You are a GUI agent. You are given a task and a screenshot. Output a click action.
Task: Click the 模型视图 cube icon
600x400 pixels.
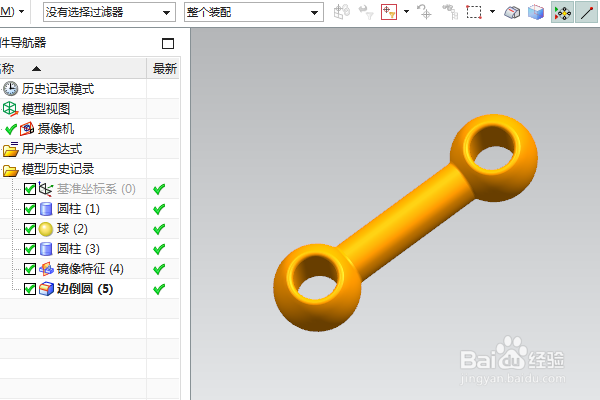[x=10, y=109]
